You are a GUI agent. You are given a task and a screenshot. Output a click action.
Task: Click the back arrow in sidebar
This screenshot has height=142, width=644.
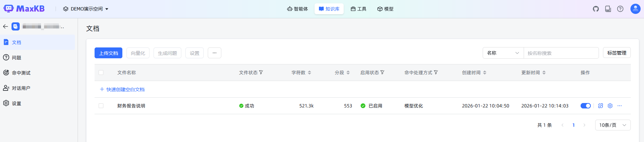(5, 26)
